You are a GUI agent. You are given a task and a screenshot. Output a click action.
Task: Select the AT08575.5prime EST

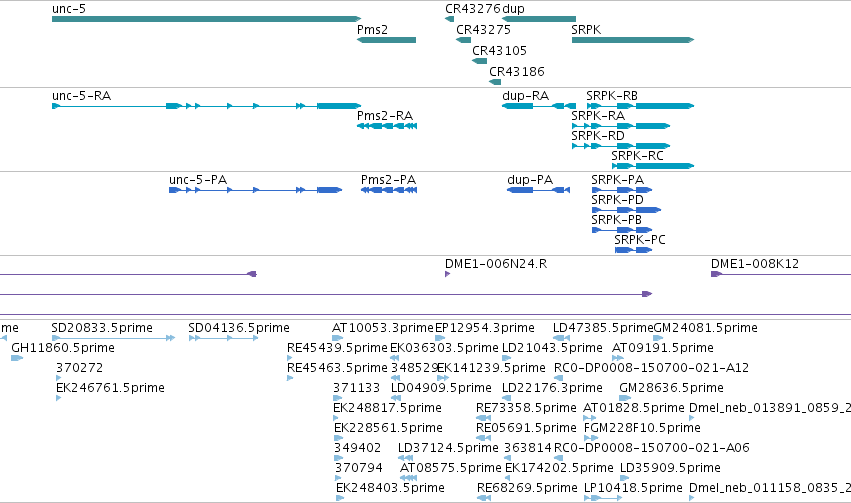tap(408, 479)
